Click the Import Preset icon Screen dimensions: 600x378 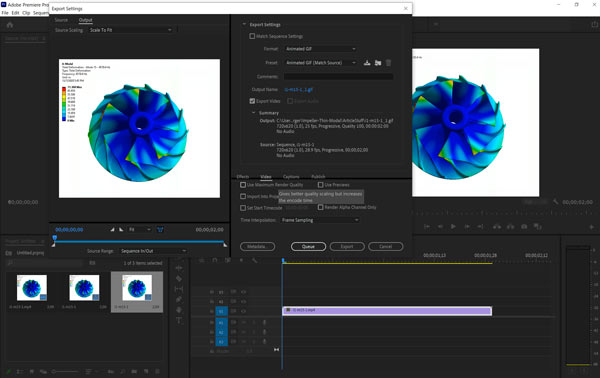click(x=378, y=63)
